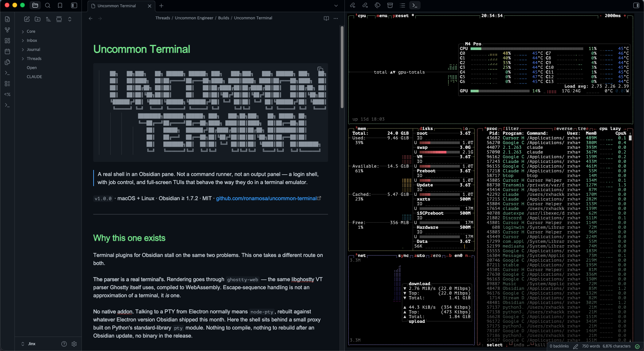
Task: Click kill in btop proc footer
Action: pyautogui.click(x=540, y=345)
